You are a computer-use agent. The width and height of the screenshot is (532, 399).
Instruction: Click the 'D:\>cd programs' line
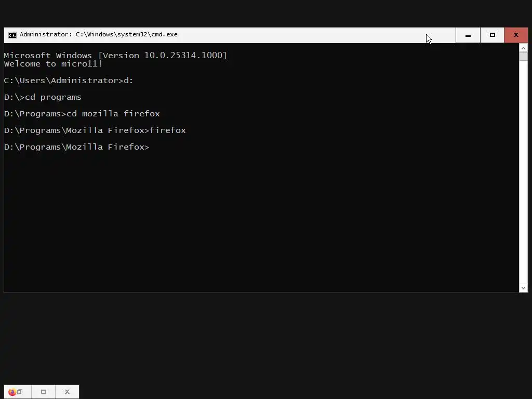click(x=43, y=97)
